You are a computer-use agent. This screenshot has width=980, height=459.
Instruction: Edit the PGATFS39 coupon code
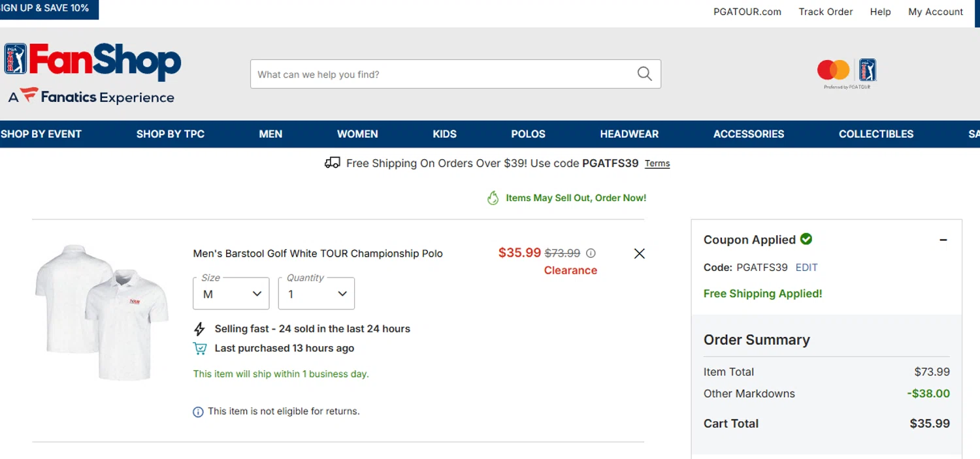[806, 268]
